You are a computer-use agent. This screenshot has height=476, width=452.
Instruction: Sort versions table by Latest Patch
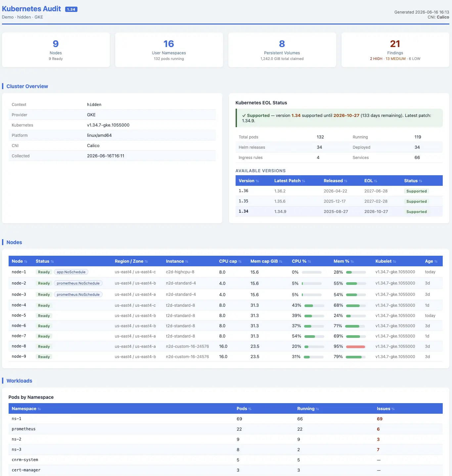coord(290,181)
